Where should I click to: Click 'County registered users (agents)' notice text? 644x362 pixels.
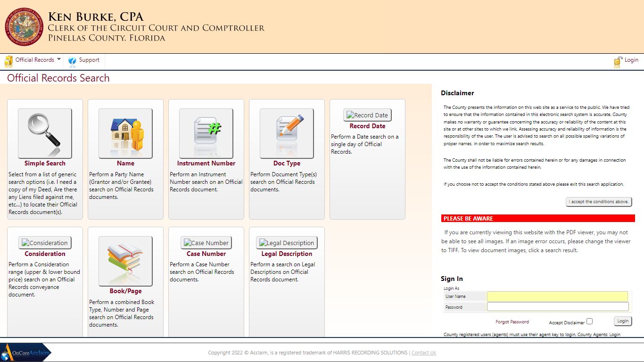(532, 335)
